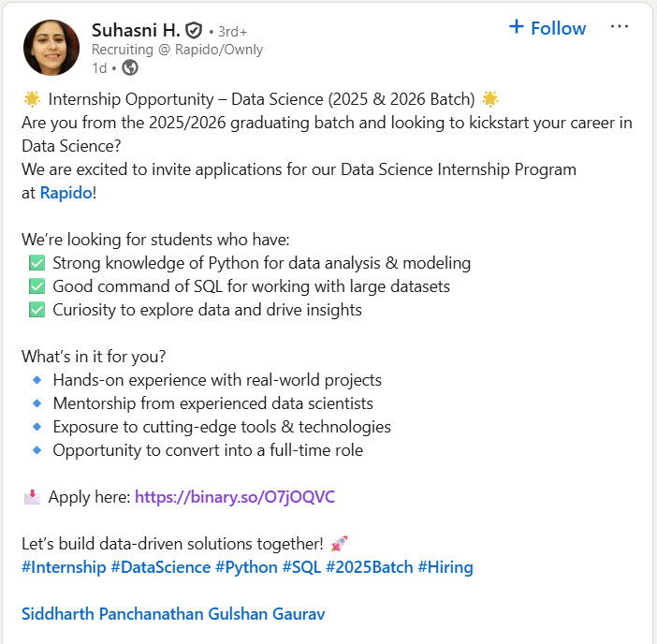Click the rocket emoji after solutions together

pos(340,544)
